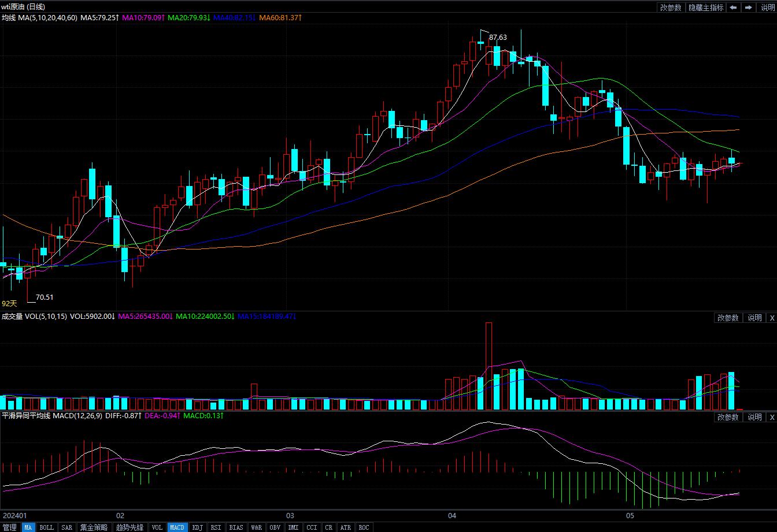Image resolution: width=777 pixels, height=532 pixels.
Task: Click the 成交量 VOL(5,10,15) label
Action: tap(34, 317)
